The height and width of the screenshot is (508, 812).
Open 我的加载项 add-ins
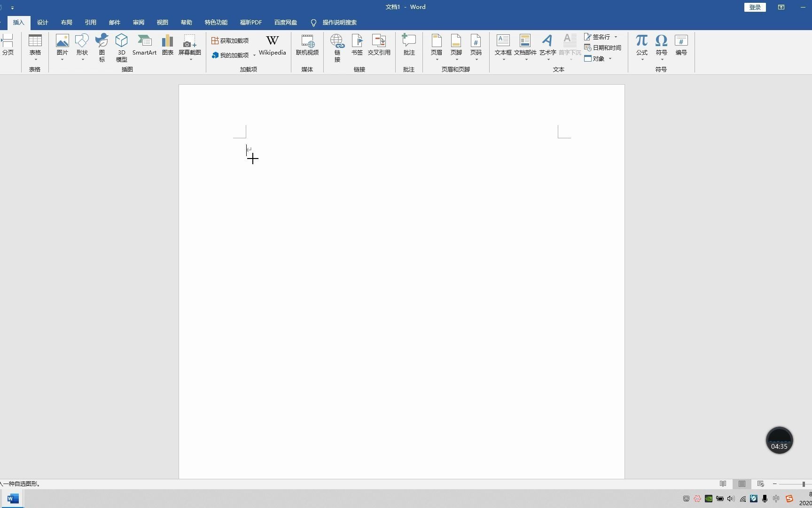tap(230, 56)
